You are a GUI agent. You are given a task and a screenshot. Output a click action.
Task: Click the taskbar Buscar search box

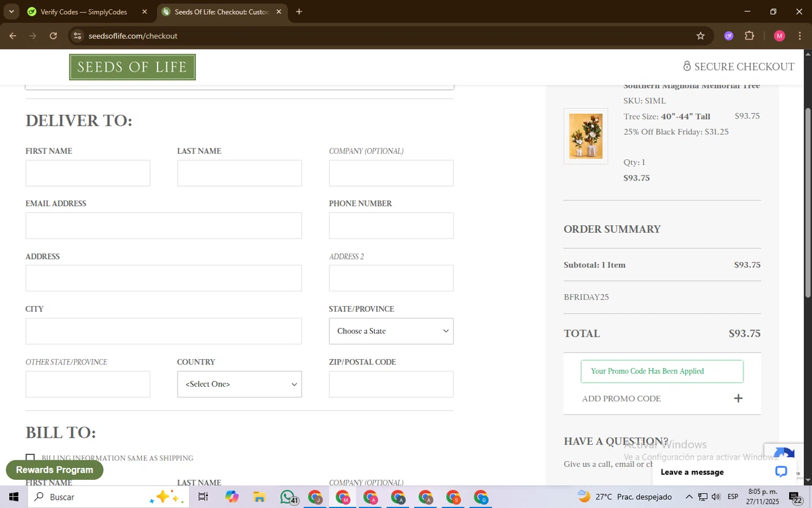pos(108,497)
